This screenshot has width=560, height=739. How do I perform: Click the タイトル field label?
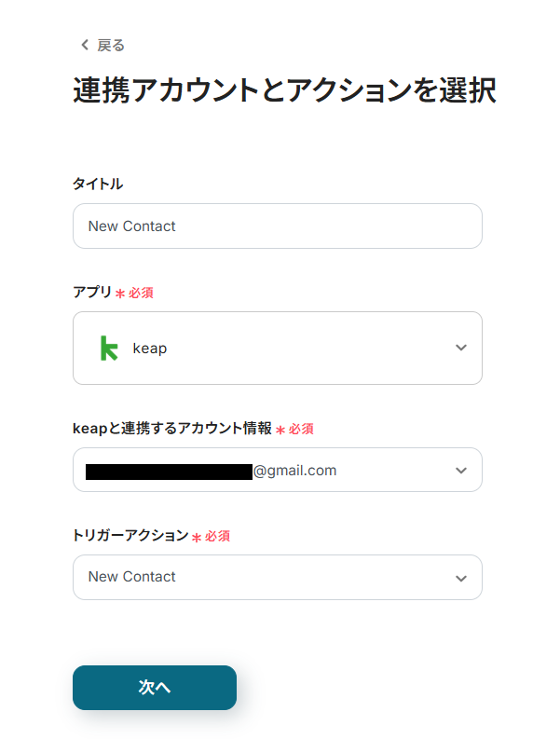point(98,184)
